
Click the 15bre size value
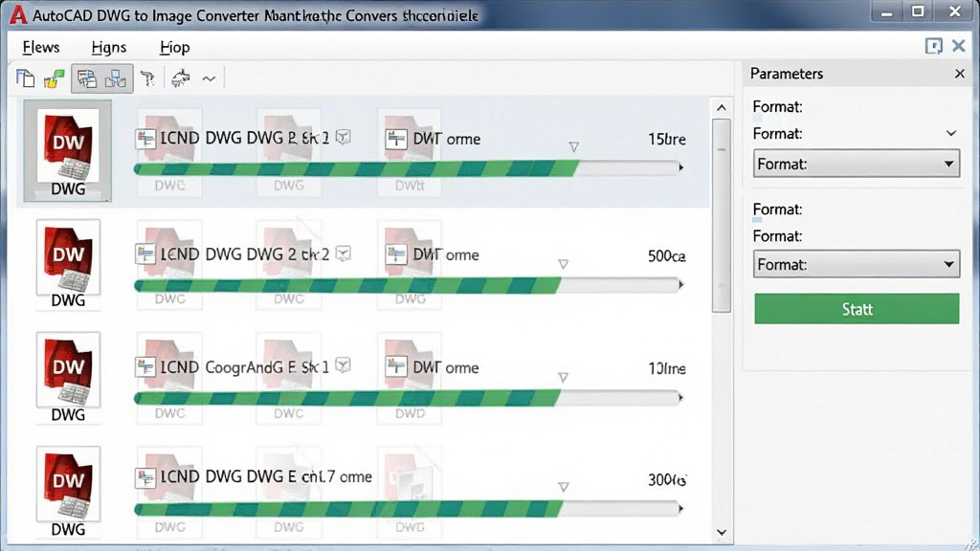coord(666,139)
